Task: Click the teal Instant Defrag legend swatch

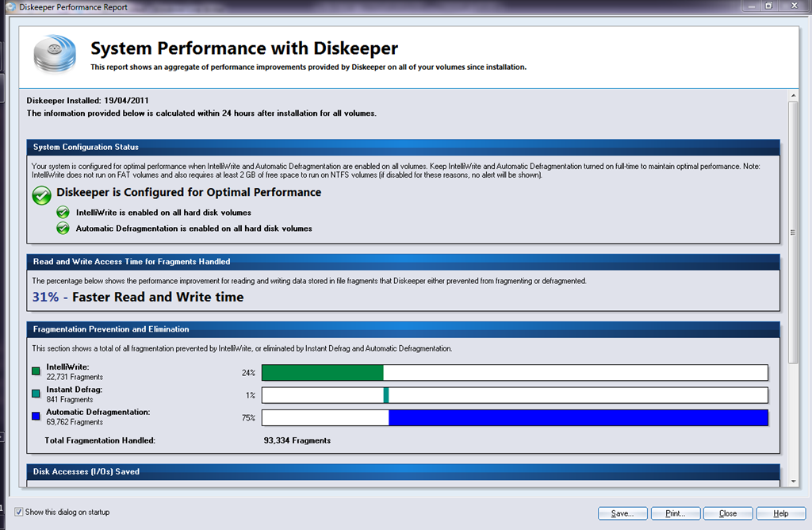Action: (36, 394)
